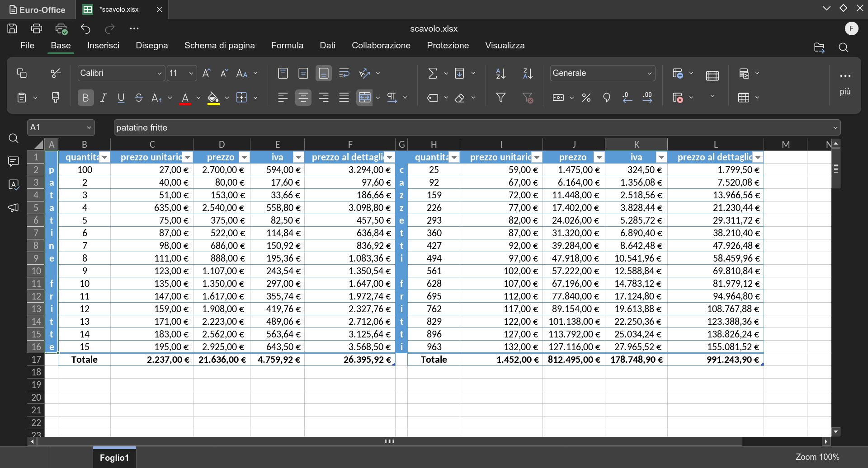
Task: Toggle align center
Action: (303, 98)
